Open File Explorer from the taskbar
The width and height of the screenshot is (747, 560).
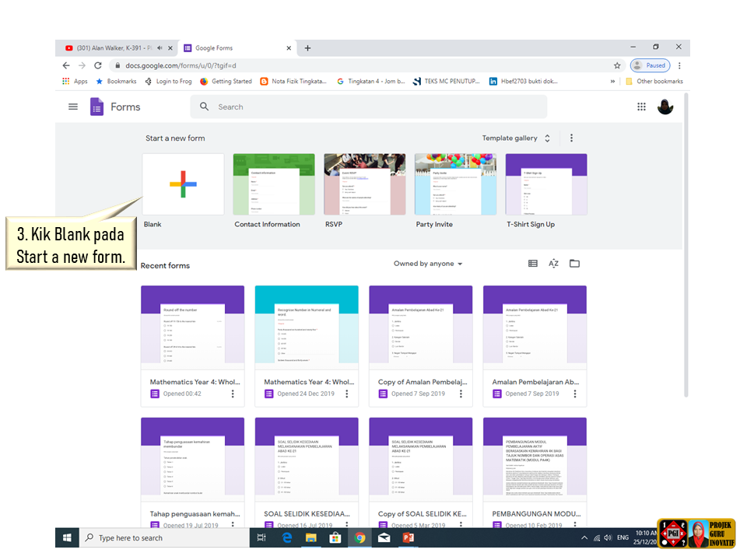(x=311, y=537)
